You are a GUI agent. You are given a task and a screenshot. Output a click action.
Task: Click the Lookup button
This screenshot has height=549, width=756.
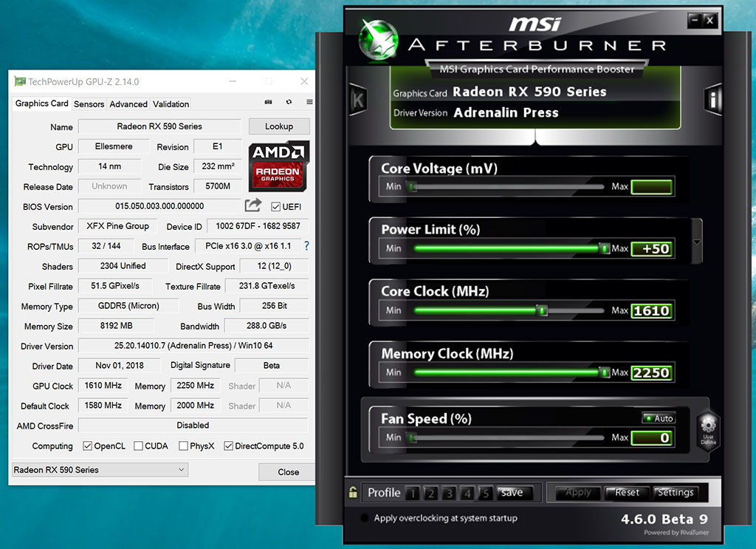click(x=278, y=126)
